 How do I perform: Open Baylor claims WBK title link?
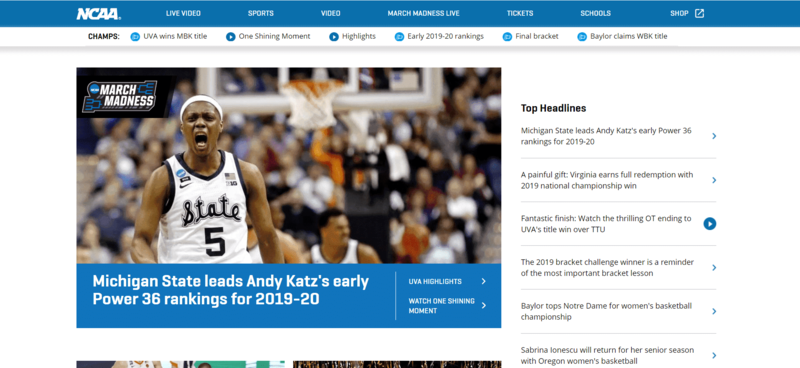click(x=629, y=36)
